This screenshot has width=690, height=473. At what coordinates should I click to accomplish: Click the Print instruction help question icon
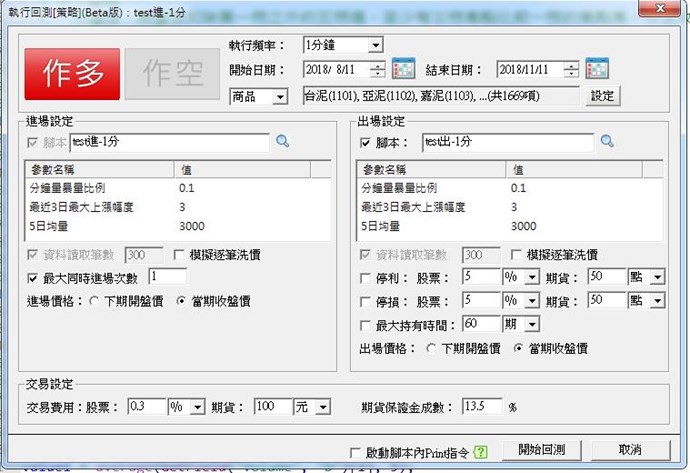[x=483, y=451]
